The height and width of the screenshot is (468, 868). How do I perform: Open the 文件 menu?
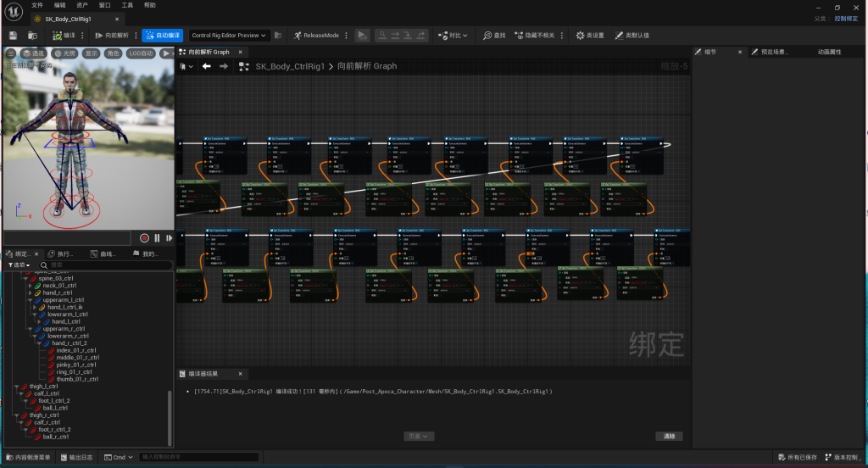pyautogui.click(x=37, y=5)
